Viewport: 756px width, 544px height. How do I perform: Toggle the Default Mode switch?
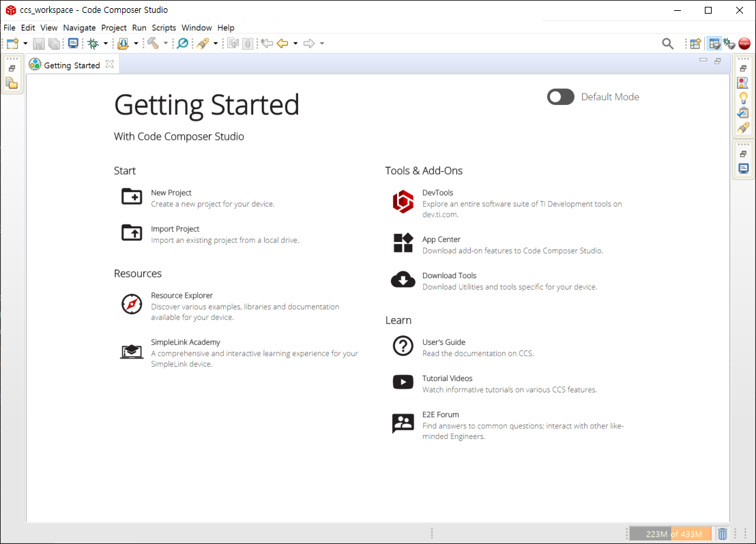click(x=561, y=97)
